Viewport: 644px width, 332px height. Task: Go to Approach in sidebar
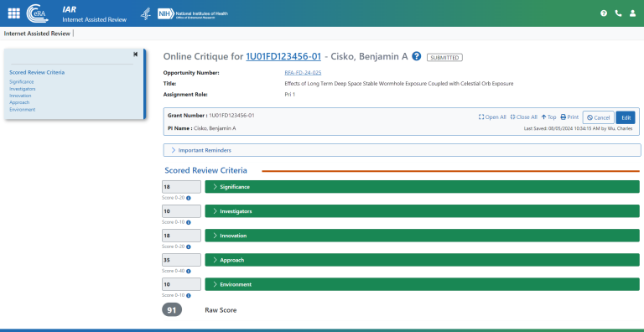(x=19, y=103)
